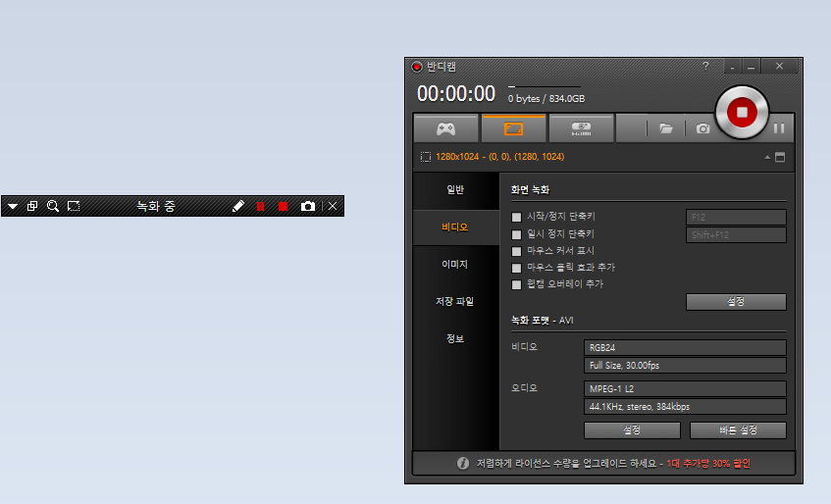
Task: Open the 이미지 settings tab
Action: tap(456, 264)
